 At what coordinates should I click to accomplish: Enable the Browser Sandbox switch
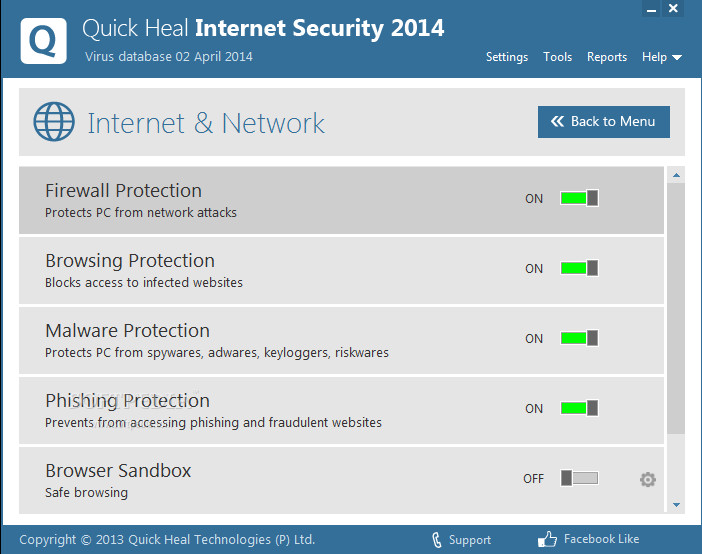pos(579,478)
